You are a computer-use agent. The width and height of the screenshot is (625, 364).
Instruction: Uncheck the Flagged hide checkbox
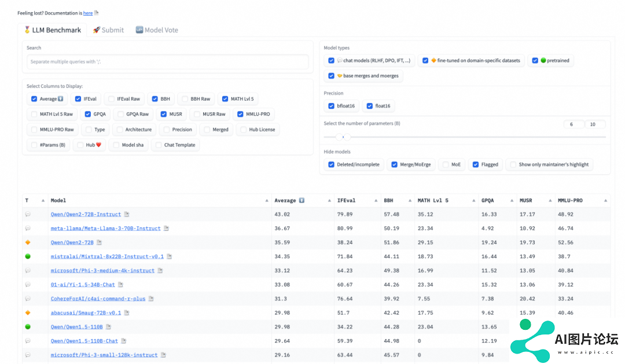pyautogui.click(x=476, y=165)
